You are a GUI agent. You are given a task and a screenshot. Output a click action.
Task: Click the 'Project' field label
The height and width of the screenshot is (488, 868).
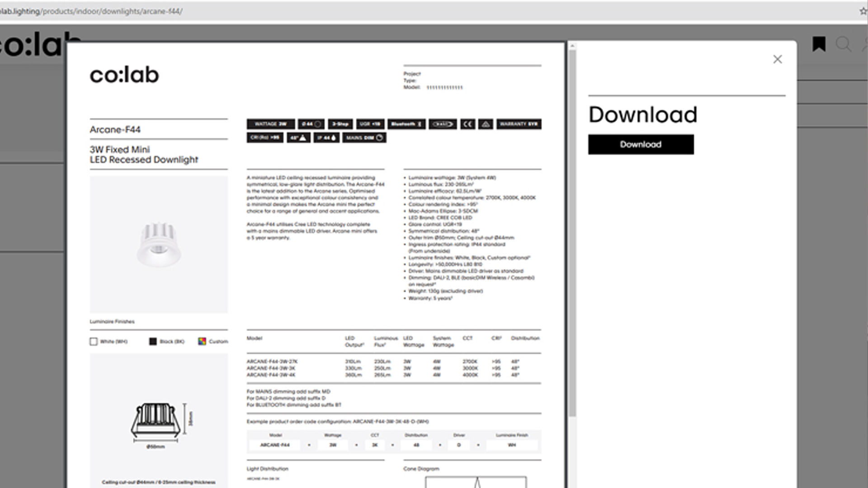[412, 74]
